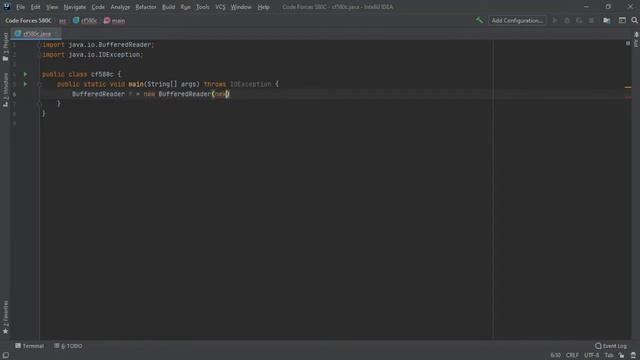Click cf580c class name in breadcrumb
This screenshot has width=640, height=360.
89,20
